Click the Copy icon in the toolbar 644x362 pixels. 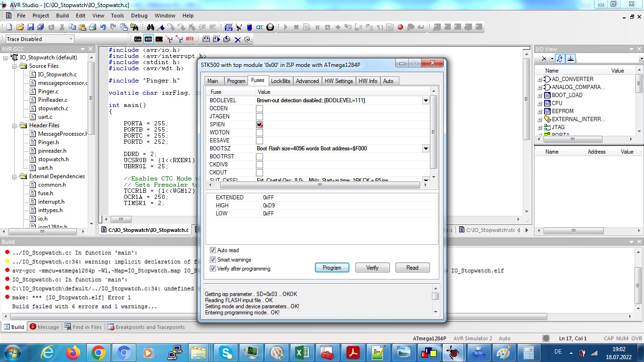(x=72, y=27)
